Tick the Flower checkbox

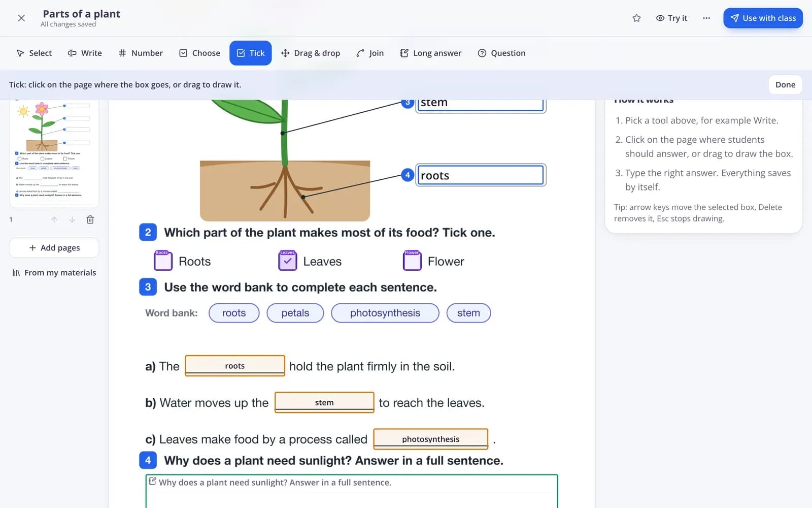[412, 261]
